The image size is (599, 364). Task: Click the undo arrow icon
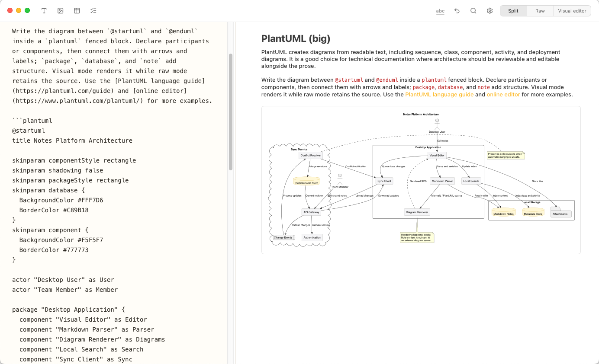tap(457, 11)
